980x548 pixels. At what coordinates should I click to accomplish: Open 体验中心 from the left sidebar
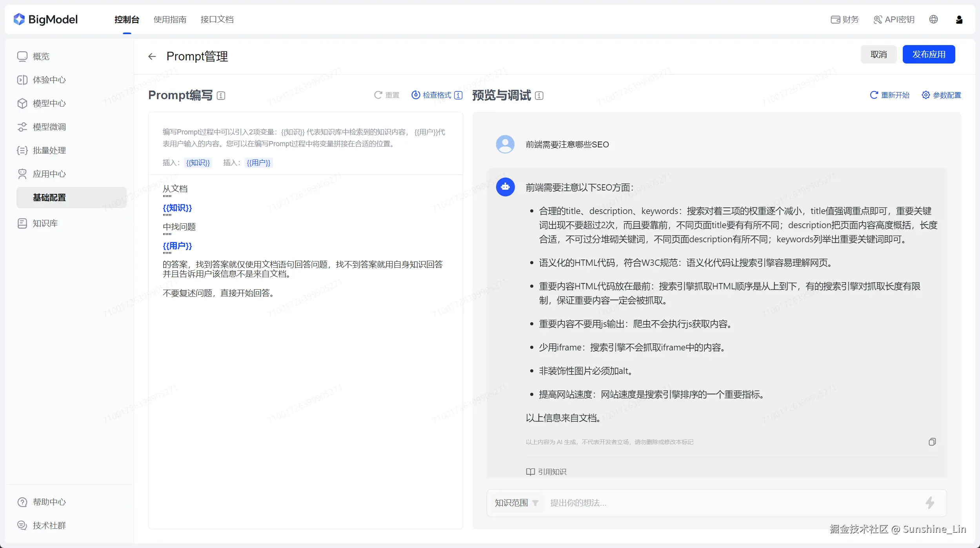49,80
